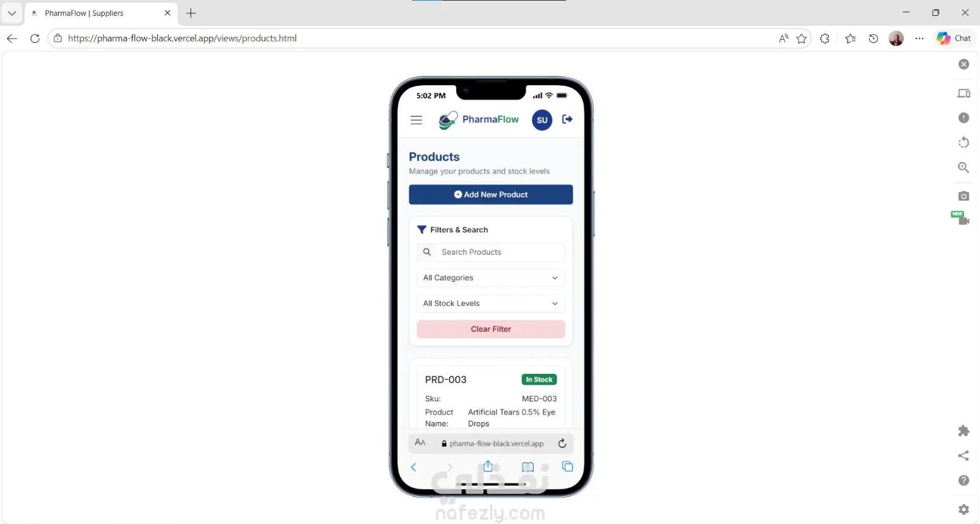This screenshot has width=980, height=524.
Task: Click the PharmaFlow logo
Action: [479, 120]
